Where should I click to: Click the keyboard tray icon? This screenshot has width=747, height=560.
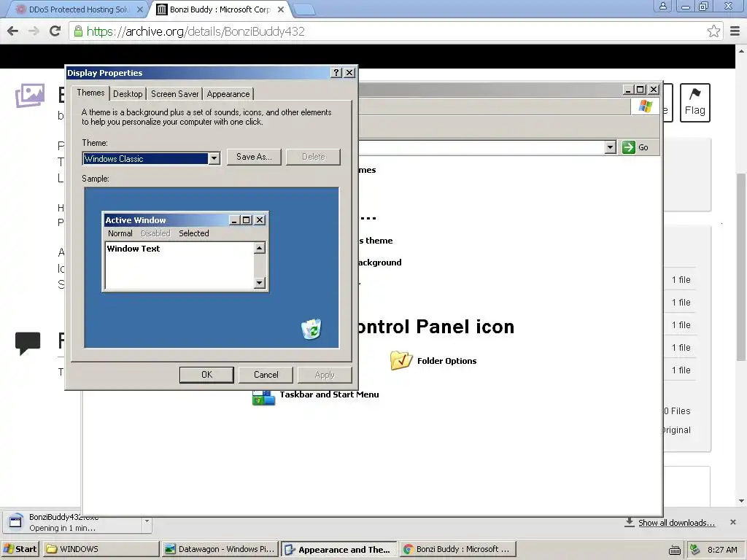[x=674, y=551]
